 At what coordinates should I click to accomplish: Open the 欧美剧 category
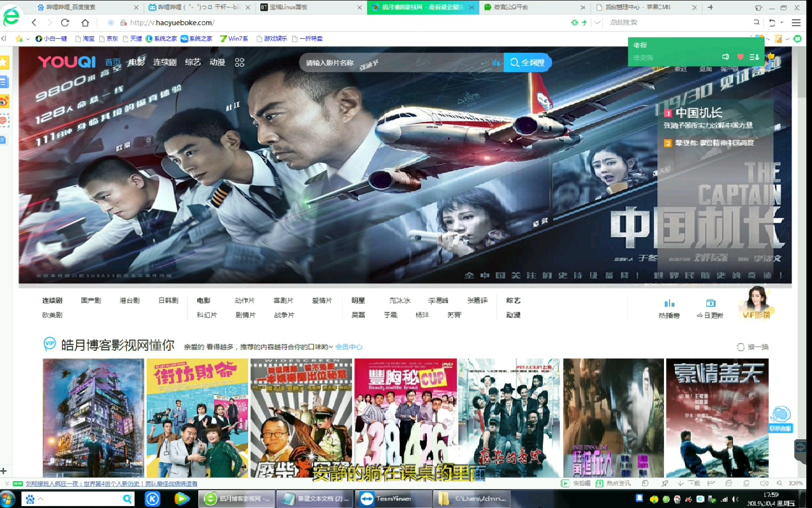click(x=52, y=315)
